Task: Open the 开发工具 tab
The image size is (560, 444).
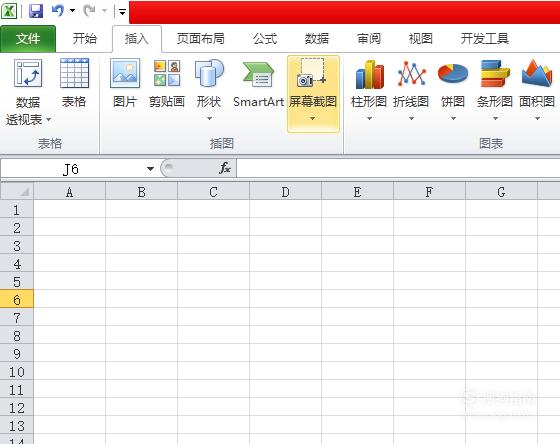Action: pyautogui.click(x=485, y=39)
